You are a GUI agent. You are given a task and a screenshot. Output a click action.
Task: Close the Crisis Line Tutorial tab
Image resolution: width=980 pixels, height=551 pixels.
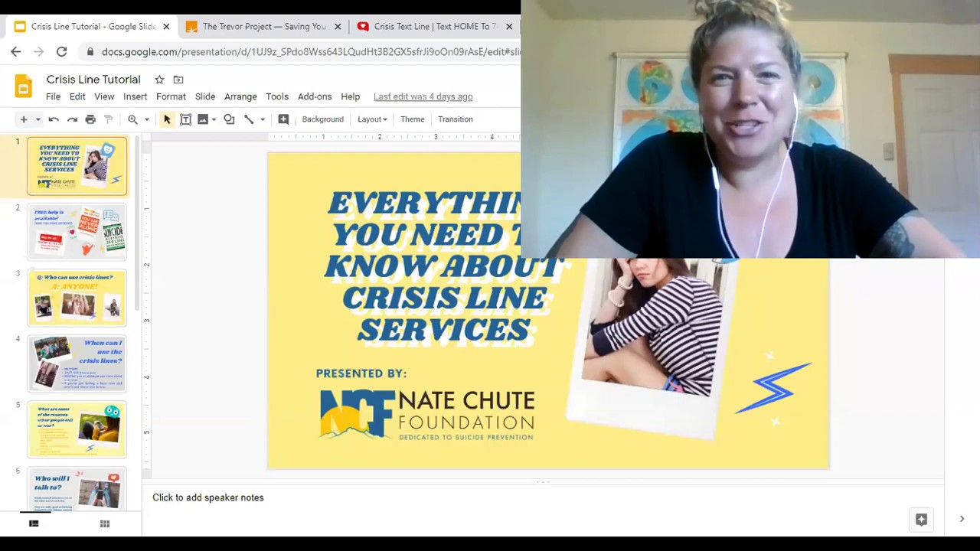166,27
